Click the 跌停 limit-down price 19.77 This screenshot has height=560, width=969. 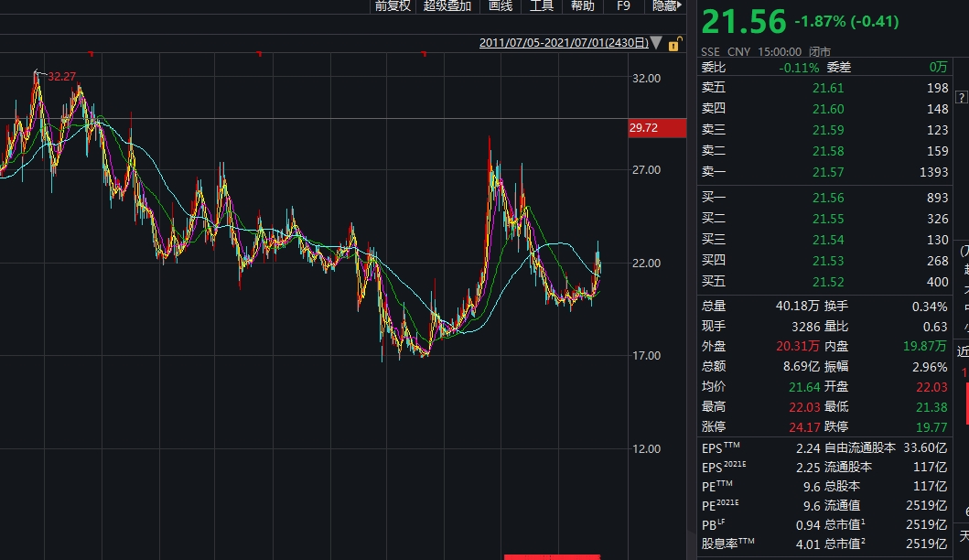(x=931, y=427)
